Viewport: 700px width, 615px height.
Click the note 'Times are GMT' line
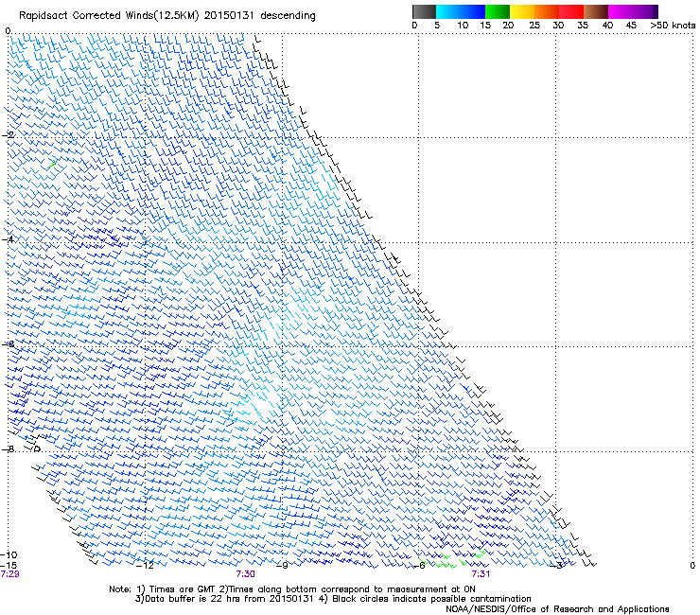click(x=292, y=589)
